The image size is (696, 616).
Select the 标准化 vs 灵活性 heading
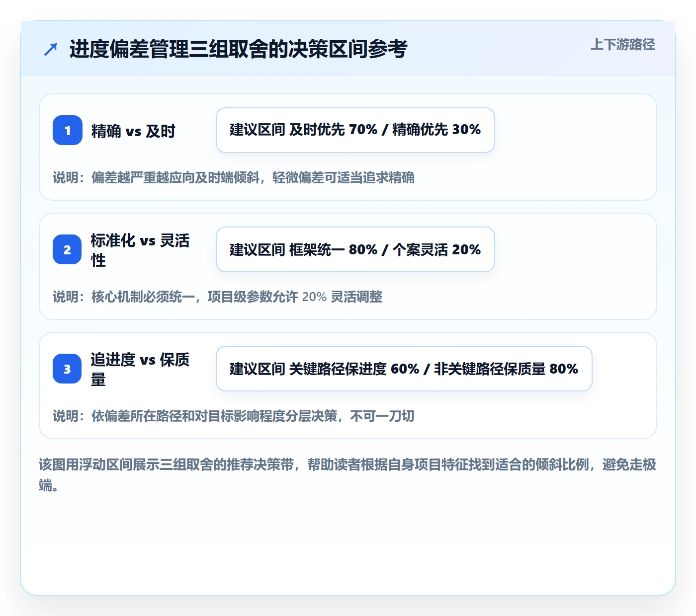coord(140,250)
